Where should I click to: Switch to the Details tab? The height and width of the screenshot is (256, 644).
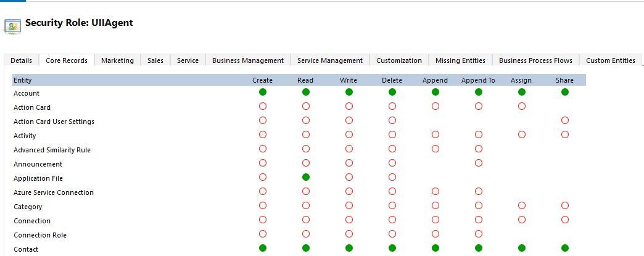(21, 60)
